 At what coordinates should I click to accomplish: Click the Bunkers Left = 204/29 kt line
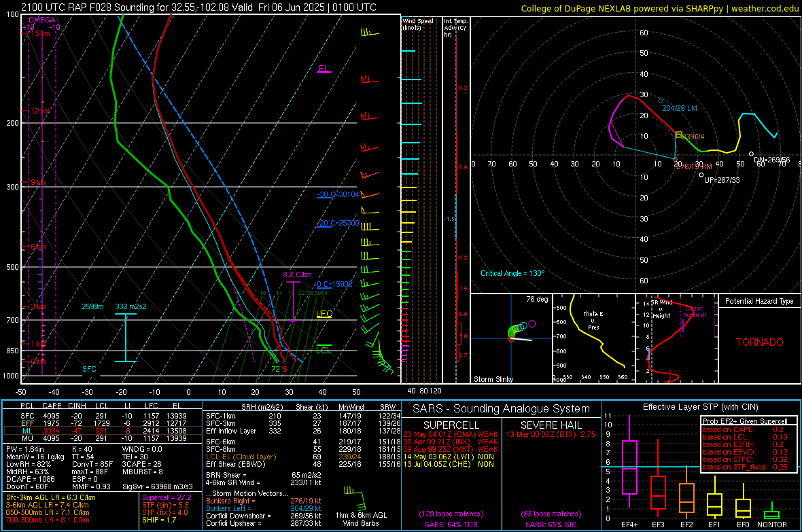pyautogui.click(x=264, y=508)
